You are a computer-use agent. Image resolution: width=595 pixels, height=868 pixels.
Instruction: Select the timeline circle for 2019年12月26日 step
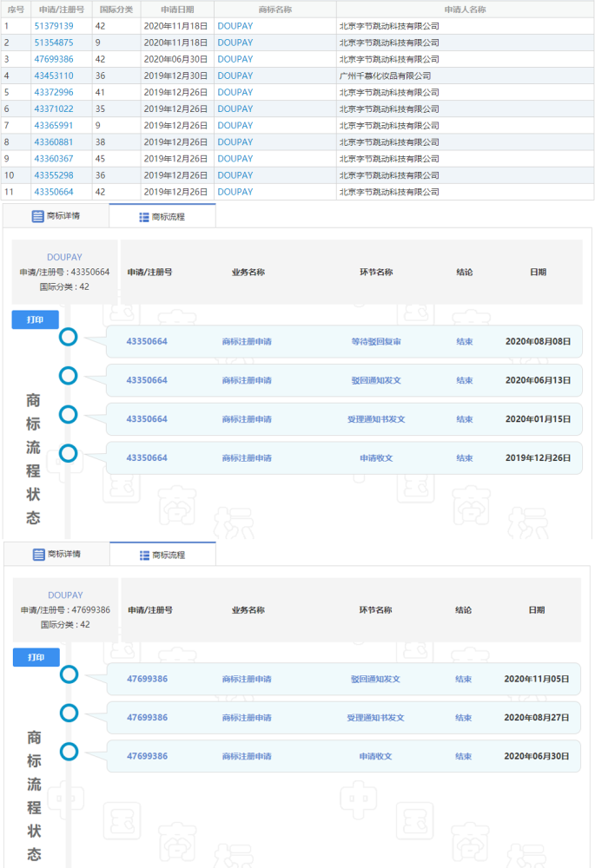(68, 453)
